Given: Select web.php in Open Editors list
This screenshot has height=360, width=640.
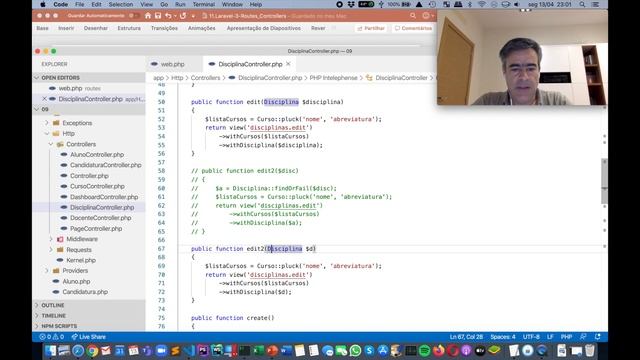Looking at the screenshot, I should (x=89, y=88).
